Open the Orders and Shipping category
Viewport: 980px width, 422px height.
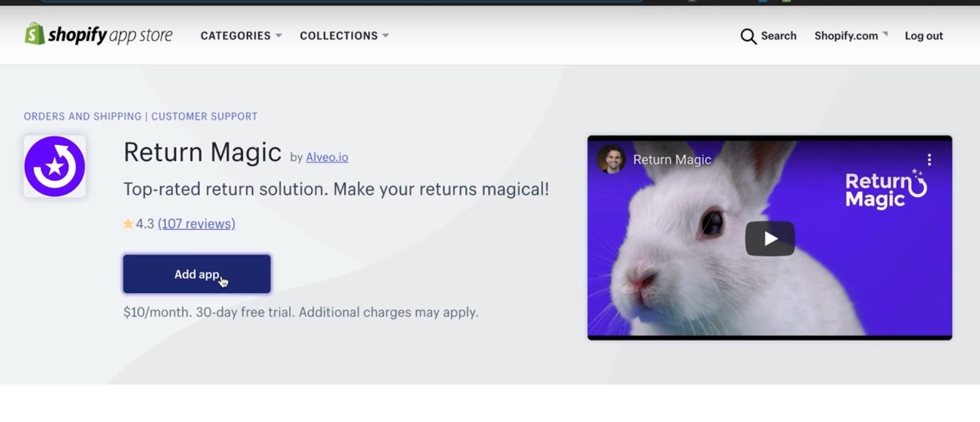pos(83,117)
